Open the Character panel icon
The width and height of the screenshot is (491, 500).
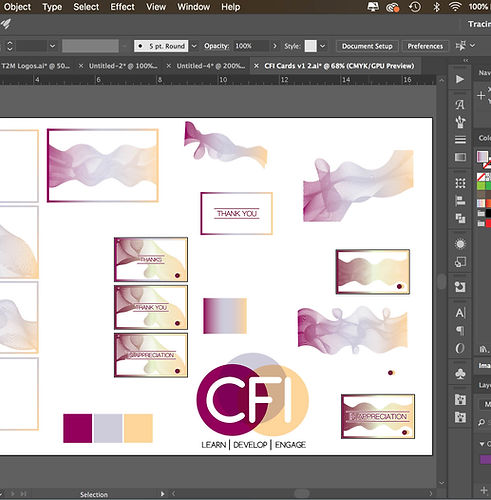click(x=460, y=313)
